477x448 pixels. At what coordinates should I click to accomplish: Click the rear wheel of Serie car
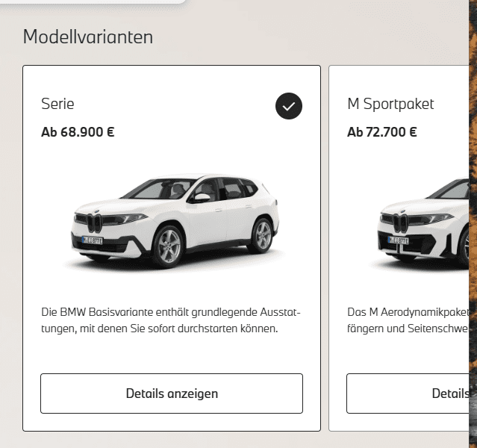pos(262,235)
